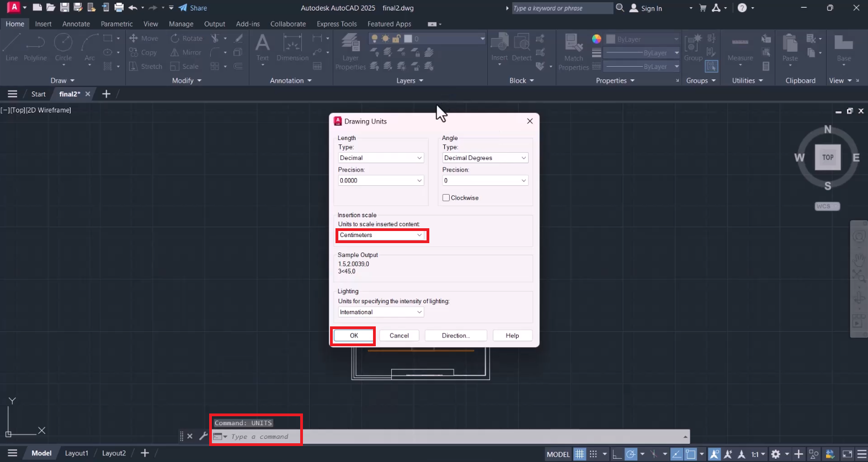Viewport: 868px width, 462px height.
Task: Toggle grid display in status bar
Action: [x=579, y=454]
